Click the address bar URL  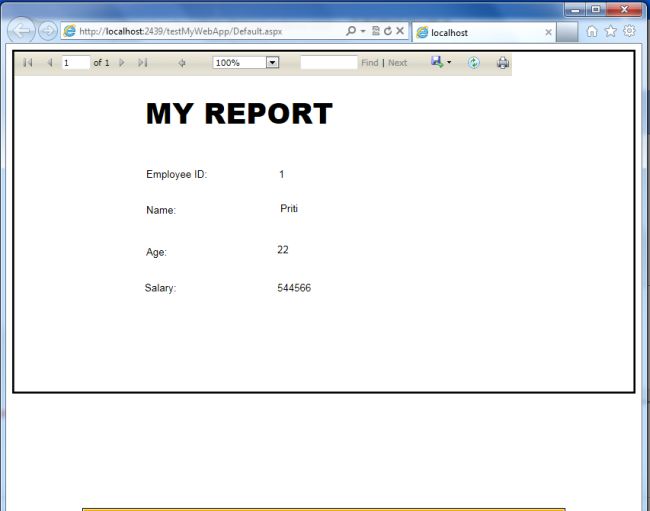click(181, 31)
